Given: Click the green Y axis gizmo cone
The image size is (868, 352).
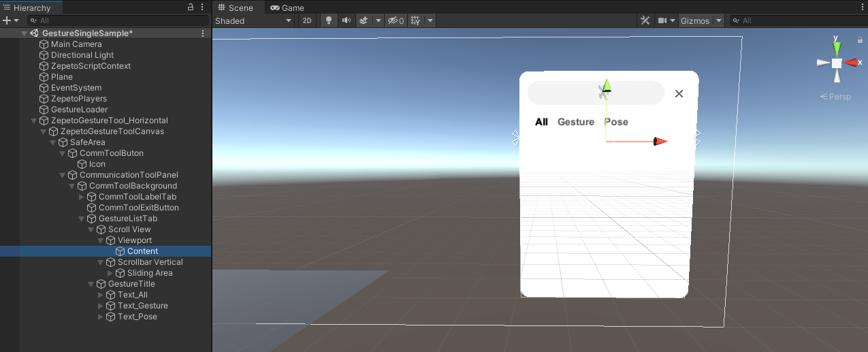Looking at the screenshot, I should [837, 47].
